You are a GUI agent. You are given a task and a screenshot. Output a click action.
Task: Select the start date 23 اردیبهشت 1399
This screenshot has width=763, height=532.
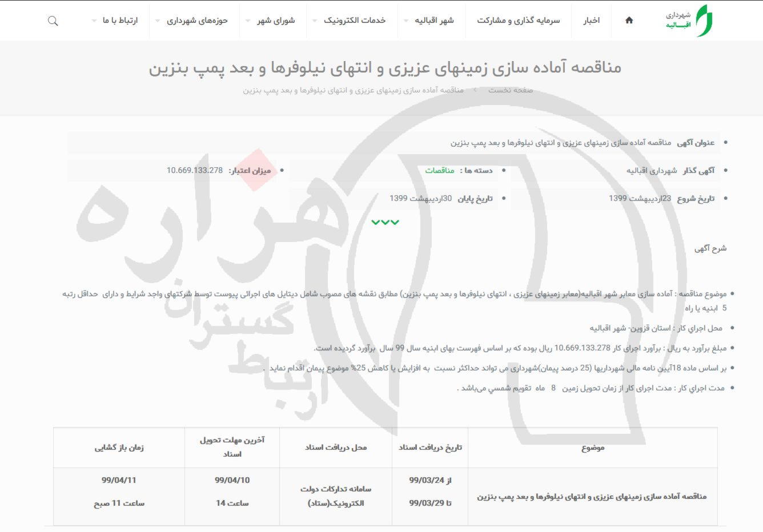[x=640, y=199]
